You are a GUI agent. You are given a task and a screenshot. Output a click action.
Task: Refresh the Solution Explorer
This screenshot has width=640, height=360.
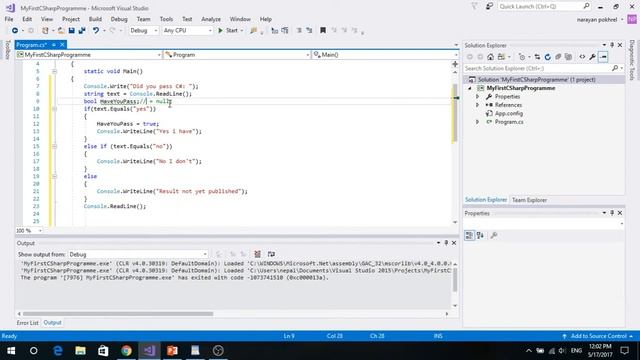pyautogui.click(x=548, y=57)
